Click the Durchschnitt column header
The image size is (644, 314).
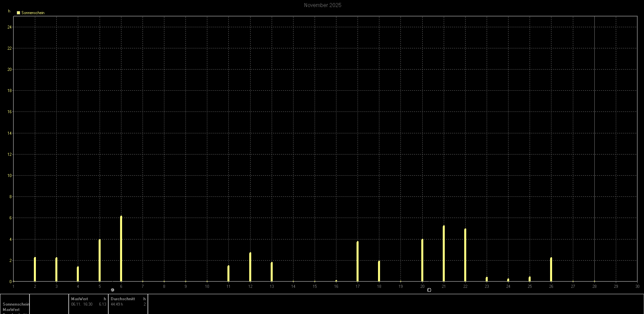123,299
